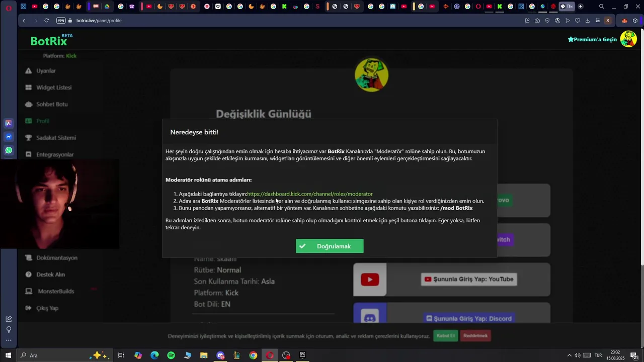Image resolution: width=644 pixels, height=362 pixels.
Task: Click the page vertical scrollbar
Action: coord(641,146)
